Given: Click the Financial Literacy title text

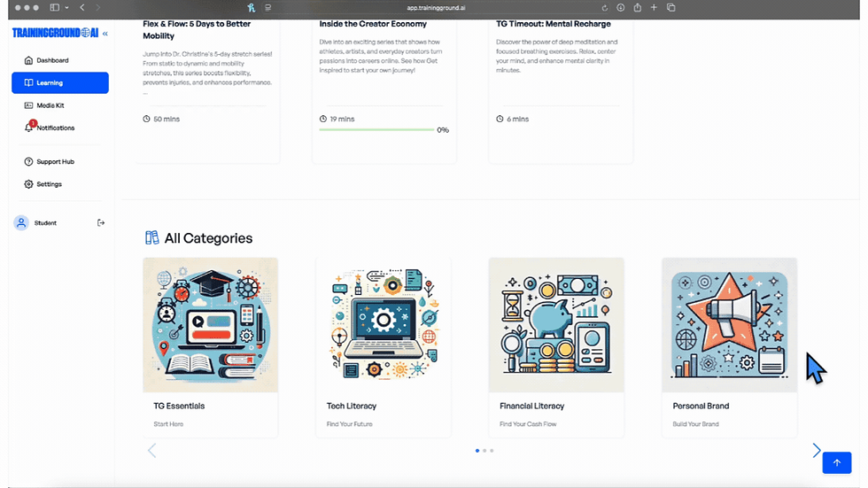Looking at the screenshot, I should point(532,407).
